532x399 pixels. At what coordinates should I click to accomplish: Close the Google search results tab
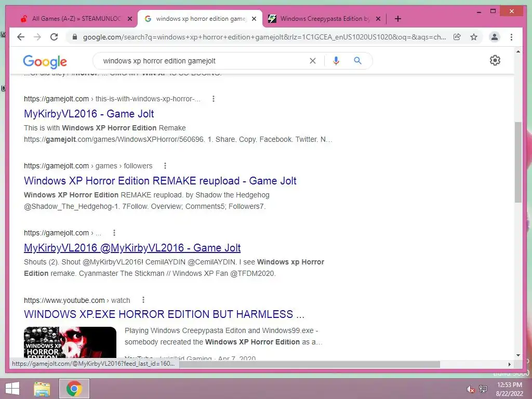(254, 19)
